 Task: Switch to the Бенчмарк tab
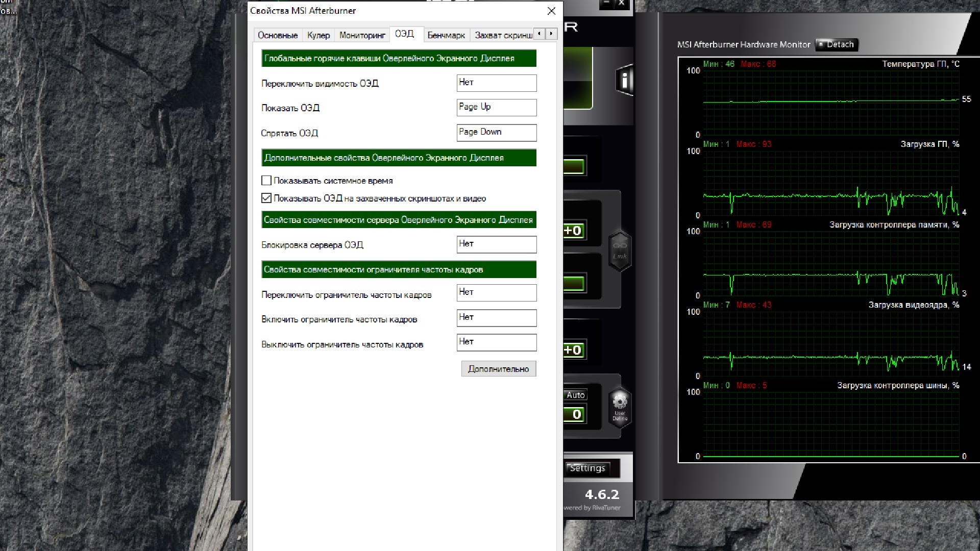pyautogui.click(x=446, y=35)
